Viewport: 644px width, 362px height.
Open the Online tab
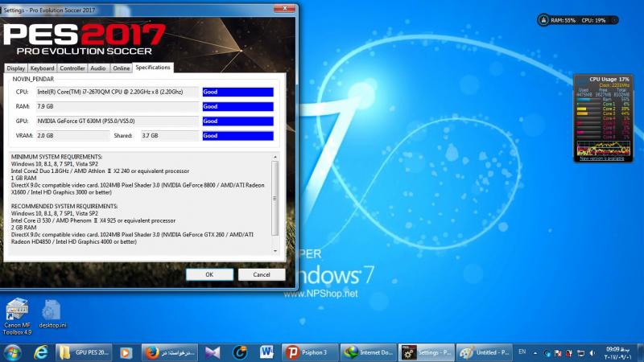122,68
